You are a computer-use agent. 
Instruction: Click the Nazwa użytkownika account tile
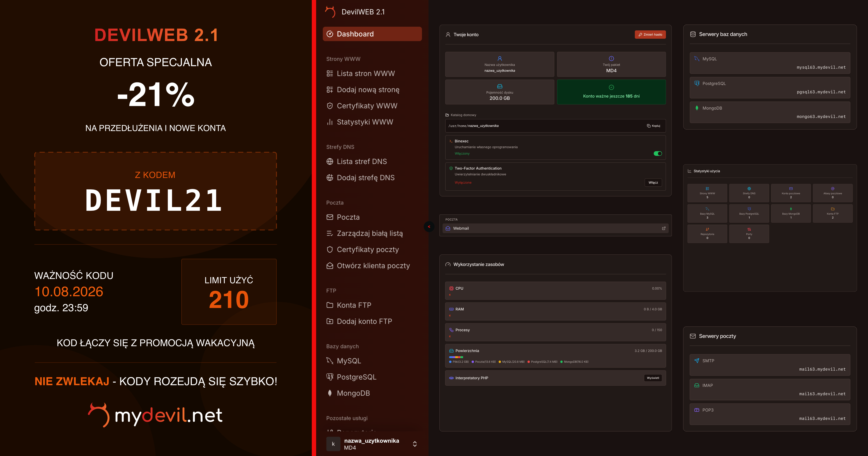[499, 64]
